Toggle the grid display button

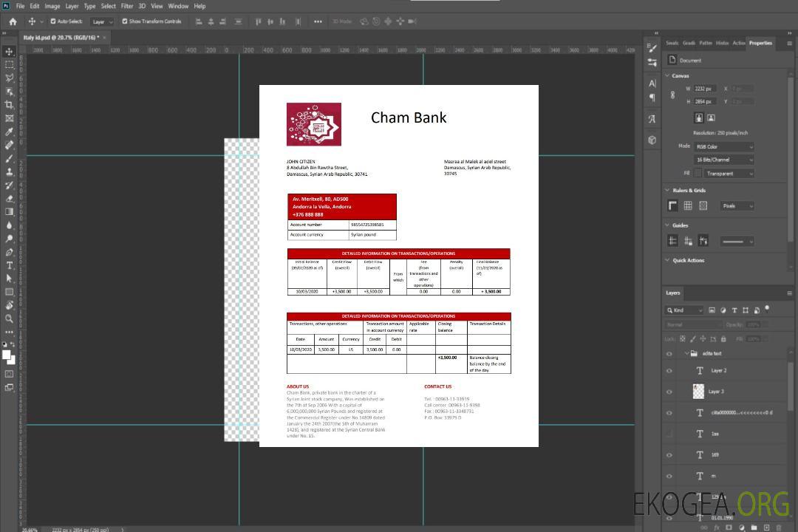point(688,205)
